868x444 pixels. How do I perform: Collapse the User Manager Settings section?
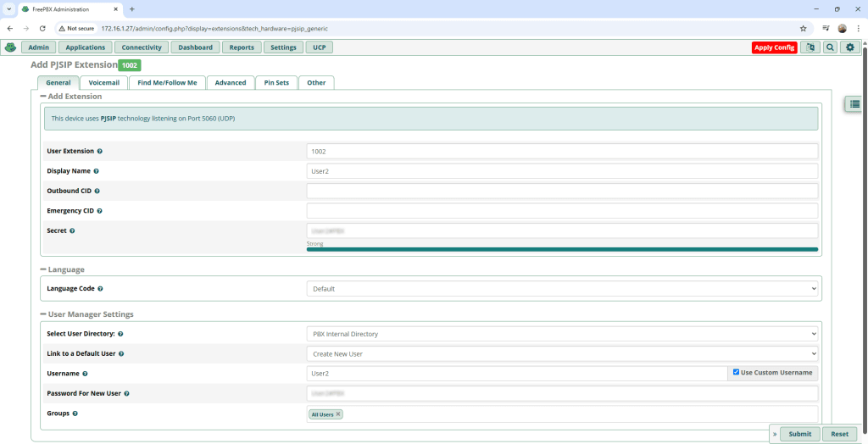click(43, 314)
